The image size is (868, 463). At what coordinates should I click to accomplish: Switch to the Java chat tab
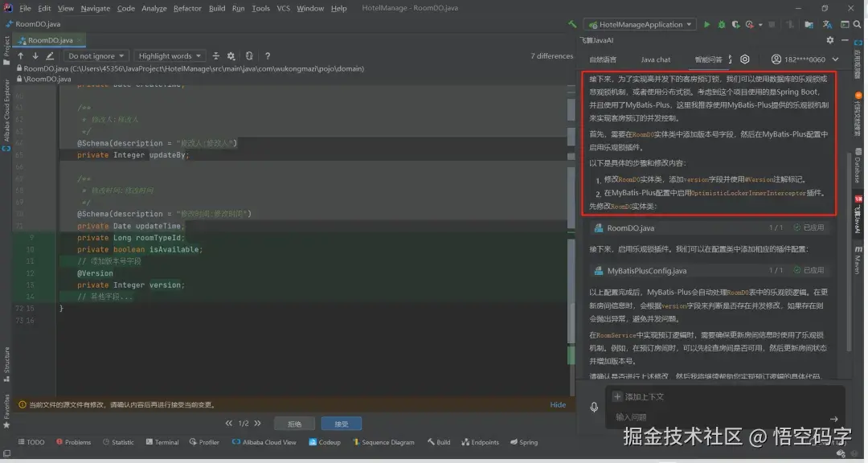[656, 59]
